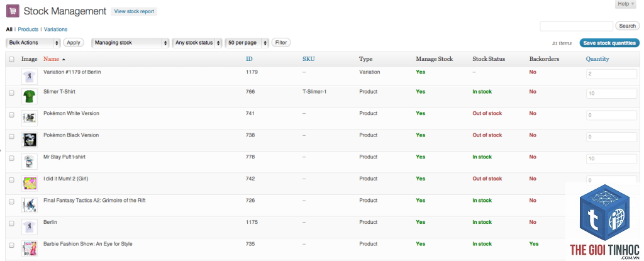
Task: Edit quantity field for Slimer T-Shirt
Action: (611, 94)
